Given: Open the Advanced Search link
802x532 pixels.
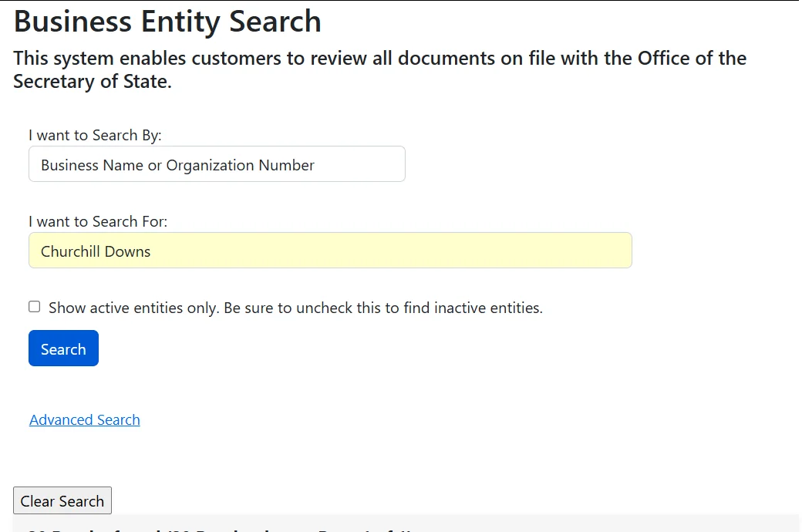Looking at the screenshot, I should 84,420.
